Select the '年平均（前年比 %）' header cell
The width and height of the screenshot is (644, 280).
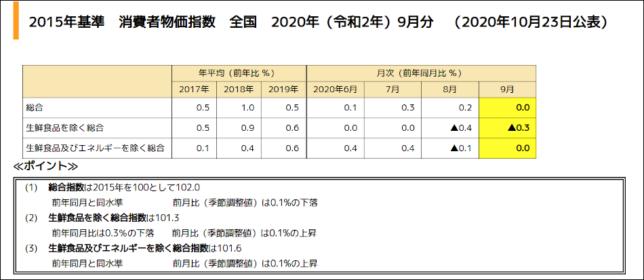click(x=239, y=73)
